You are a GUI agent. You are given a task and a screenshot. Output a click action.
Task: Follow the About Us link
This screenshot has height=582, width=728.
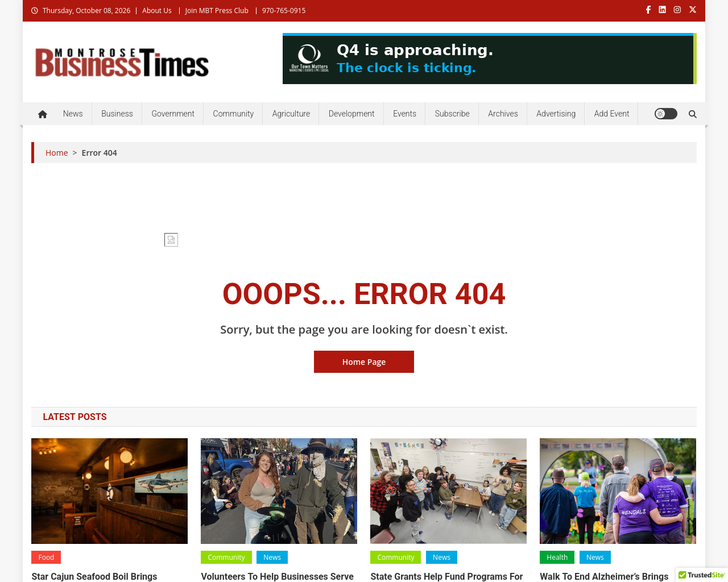coord(157,10)
